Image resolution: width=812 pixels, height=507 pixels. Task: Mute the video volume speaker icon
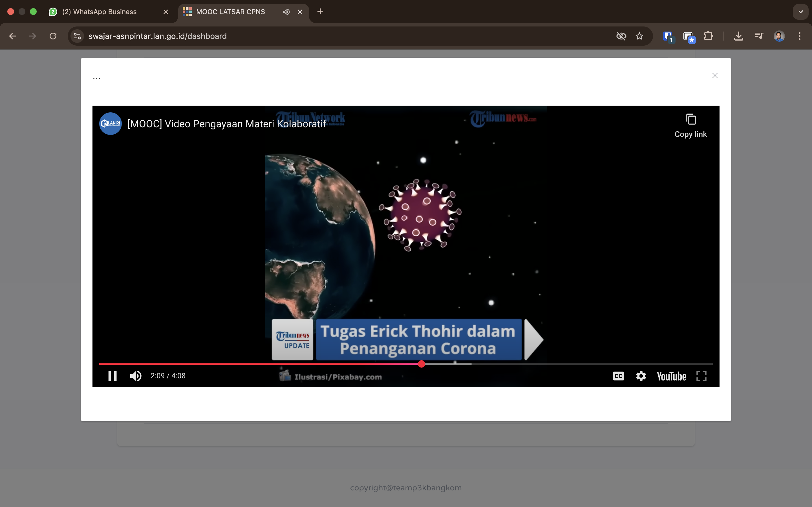[x=136, y=376]
